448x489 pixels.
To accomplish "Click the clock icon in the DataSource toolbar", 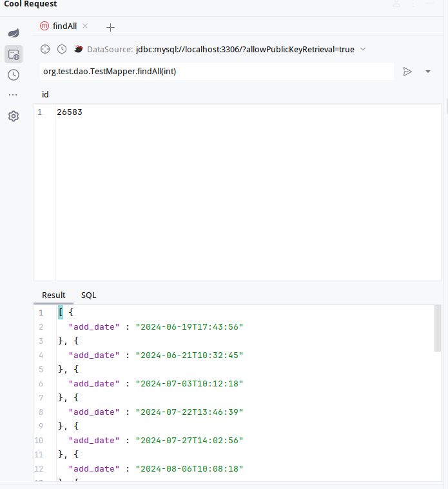I will pyautogui.click(x=62, y=49).
